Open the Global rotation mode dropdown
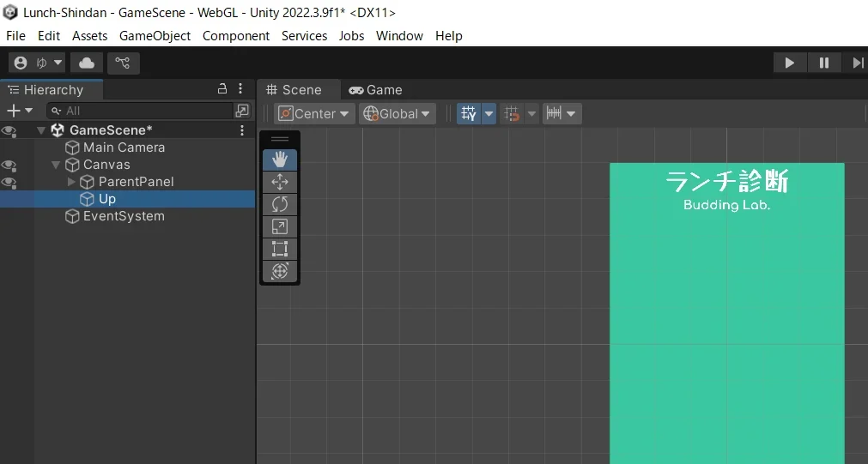The height and width of the screenshot is (464, 868). coord(397,113)
